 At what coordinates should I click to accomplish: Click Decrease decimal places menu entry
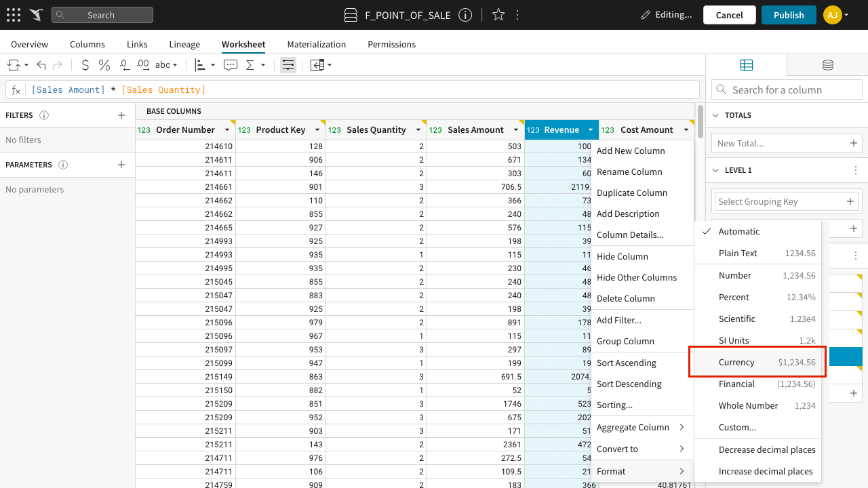(757, 449)
